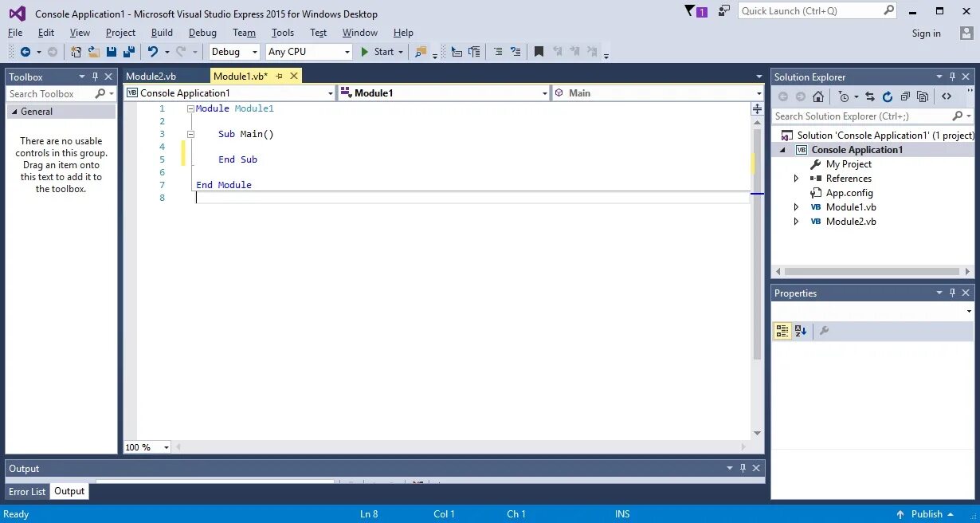Image resolution: width=980 pixels, height=523 pixels.
Task: Click the Property Pages wrench icon
Action: click(x=824, y=331)
